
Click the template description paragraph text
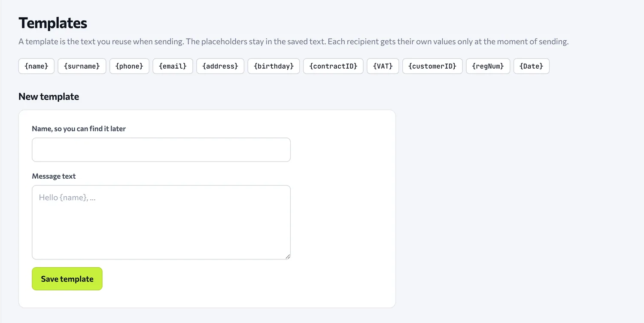pyautogui.click(x=294, y=42)
